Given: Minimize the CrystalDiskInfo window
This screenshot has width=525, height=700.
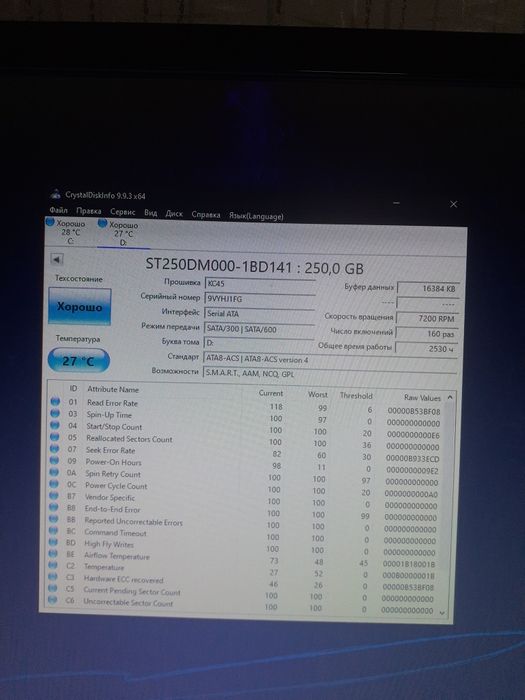Looking at the screenshot, I should [396, 203].
